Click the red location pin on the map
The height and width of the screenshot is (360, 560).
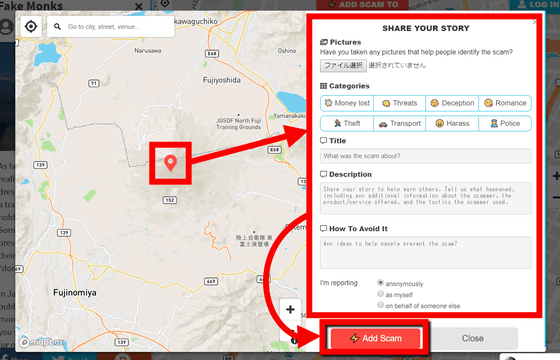[170, 163]
